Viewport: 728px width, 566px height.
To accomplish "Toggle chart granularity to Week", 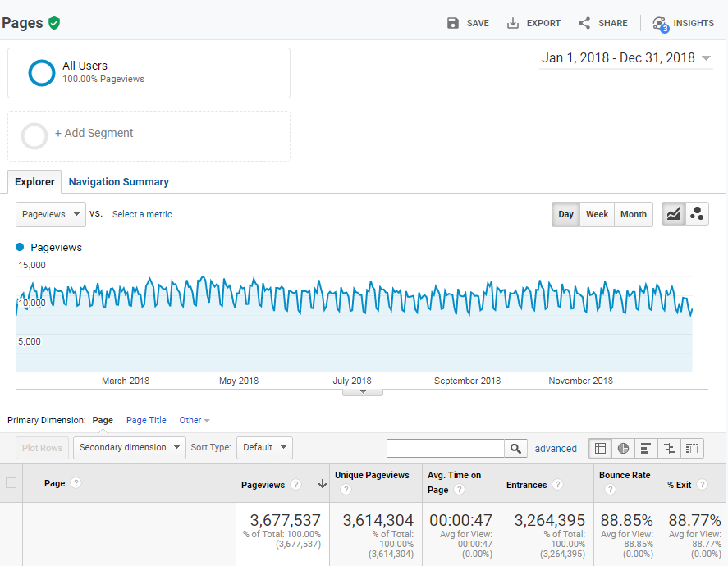I will [x=597, y=214].
